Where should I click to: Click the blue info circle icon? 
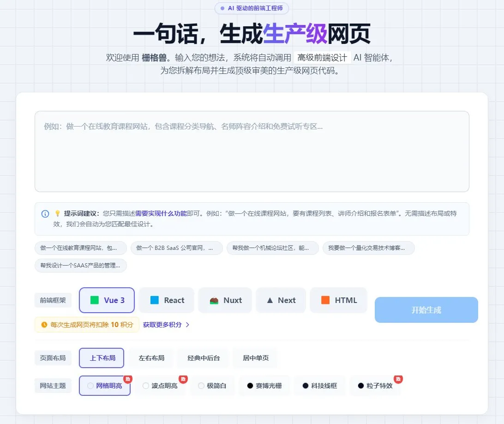(45, 213)
